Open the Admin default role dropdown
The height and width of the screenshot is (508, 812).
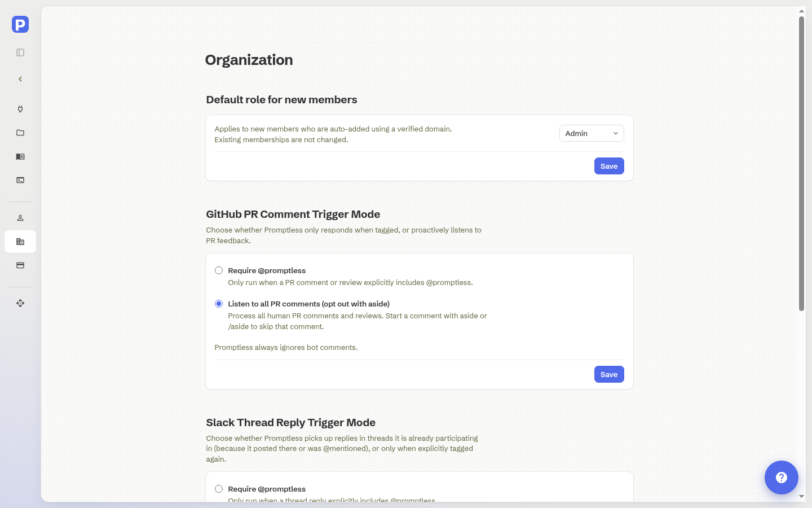pyautogui.click(x=592, y=133)
